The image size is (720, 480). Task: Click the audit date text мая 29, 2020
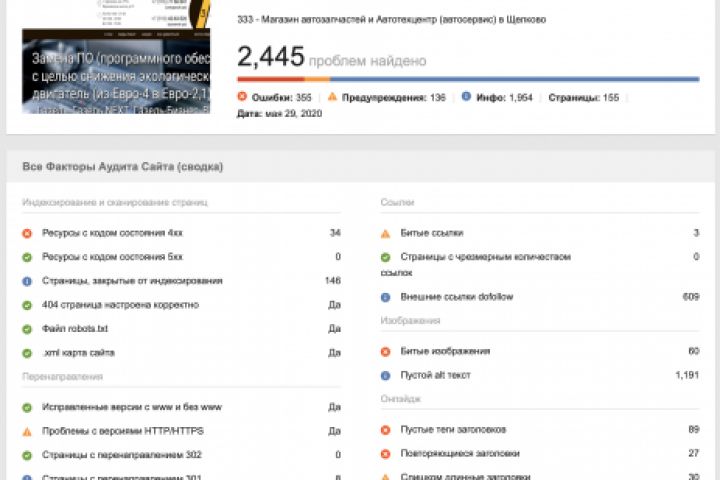click(293, 113)
